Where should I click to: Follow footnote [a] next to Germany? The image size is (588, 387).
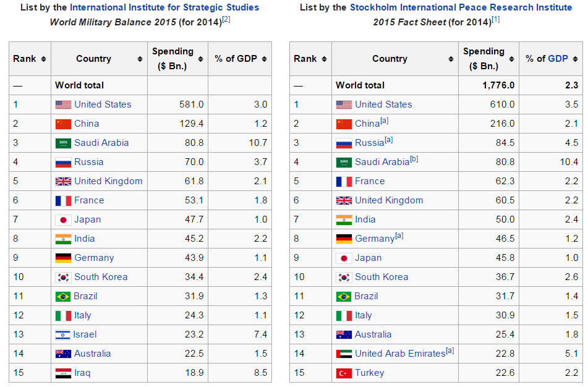coord(399,236)
